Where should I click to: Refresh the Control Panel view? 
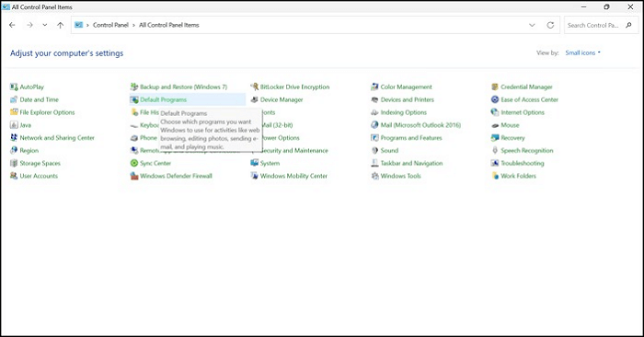pyautogui.click(x=550, y=25)
